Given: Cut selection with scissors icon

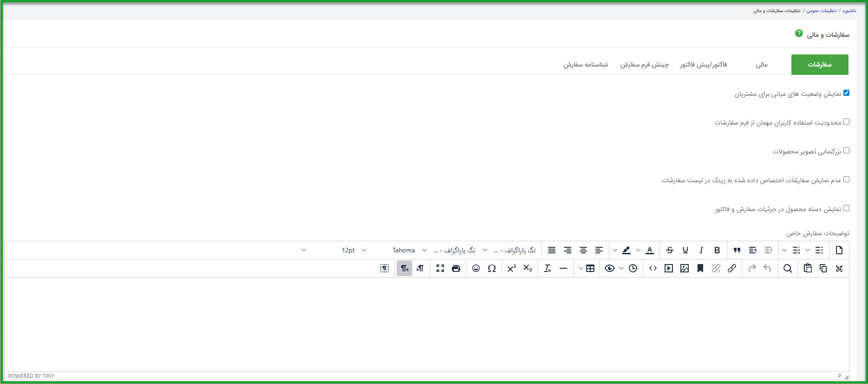Looking at the screenshot, I should pos(839,268).
